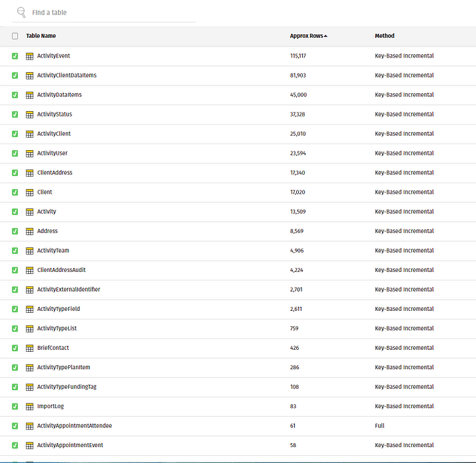Click the table icon beside ActivityTeam

click(30, 251)
